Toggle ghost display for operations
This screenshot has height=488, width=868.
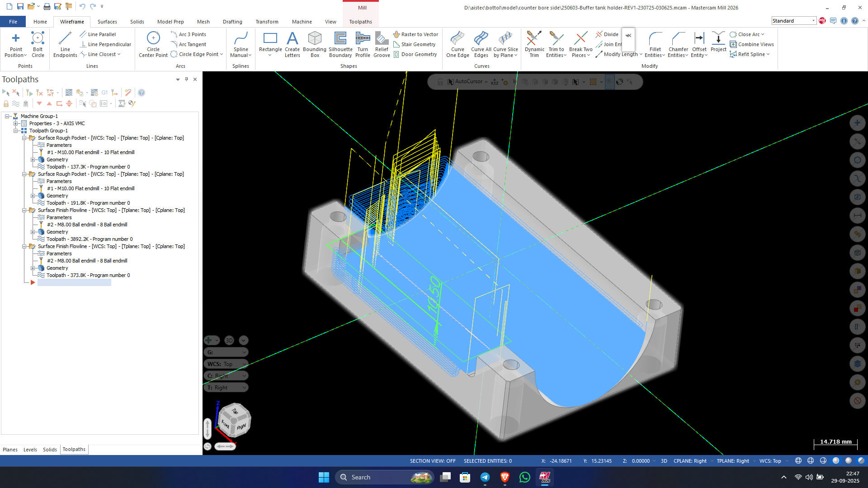(x=26, y=103)
